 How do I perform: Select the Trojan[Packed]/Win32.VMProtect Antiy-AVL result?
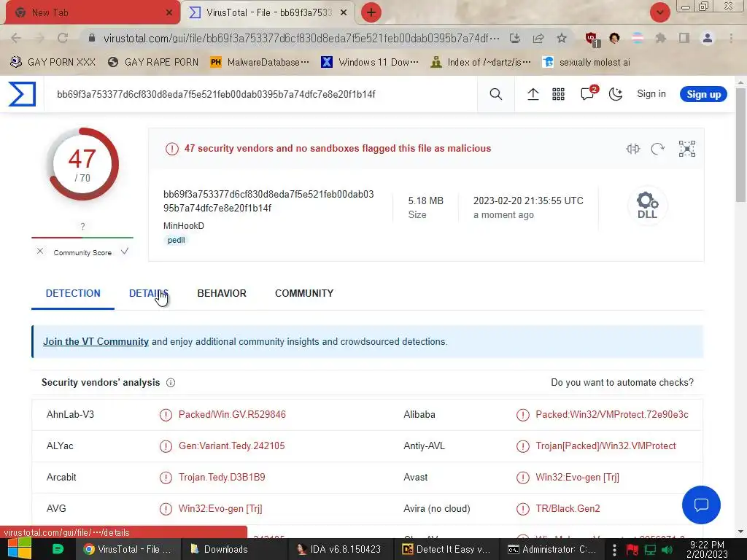(605, 446)
